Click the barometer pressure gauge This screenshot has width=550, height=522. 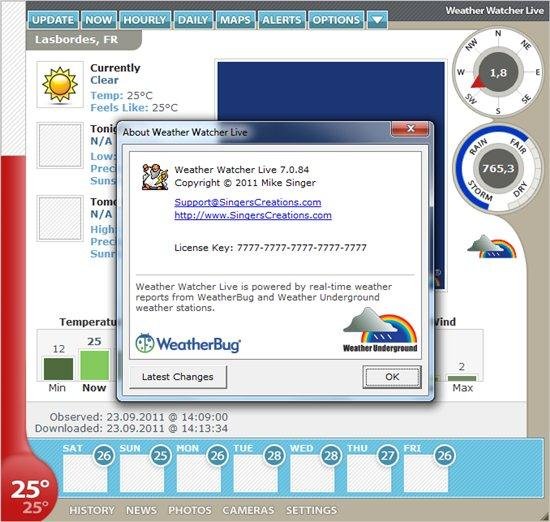click(498, 168)
